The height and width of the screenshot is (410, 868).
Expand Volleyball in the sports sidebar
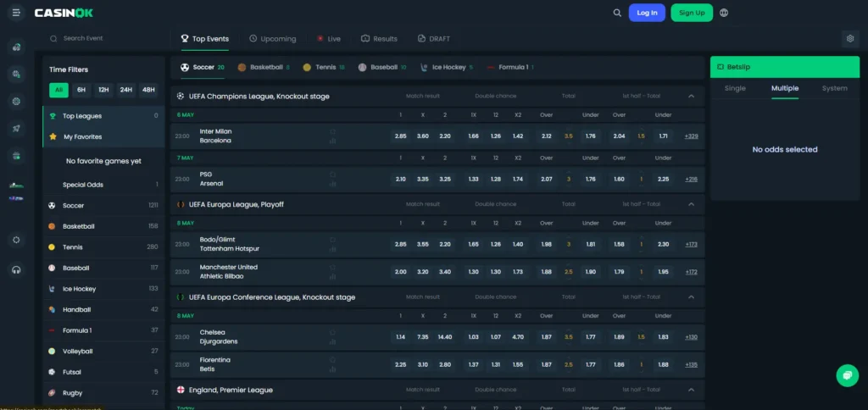click(103, 352)
